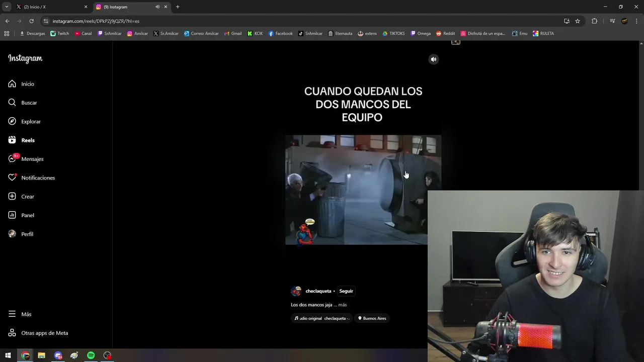Image resolution: width=644 pixels, height=362 pixels.
Task: Open the Reddit bookmark
Action: click(446, 34)
